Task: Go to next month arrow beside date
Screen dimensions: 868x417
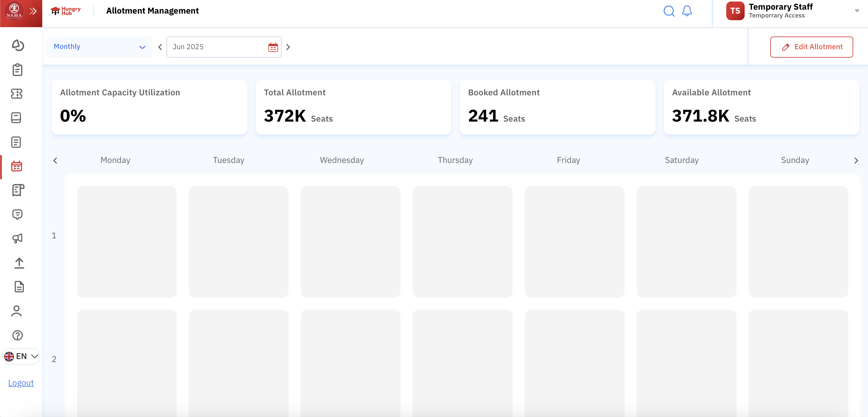Action: click(288, 47)
